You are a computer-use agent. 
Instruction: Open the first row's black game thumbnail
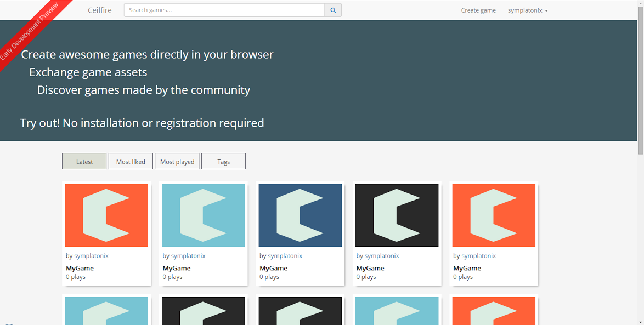(397, 215)
